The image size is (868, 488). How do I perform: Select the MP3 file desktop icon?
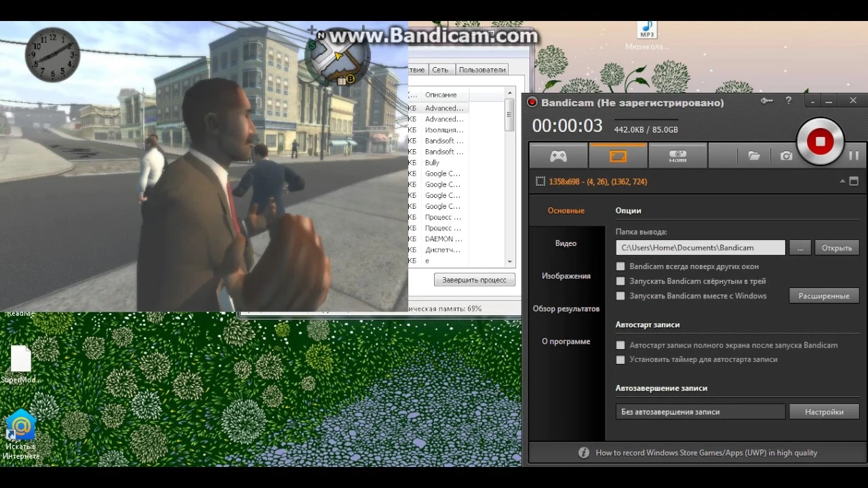(647, 37)
